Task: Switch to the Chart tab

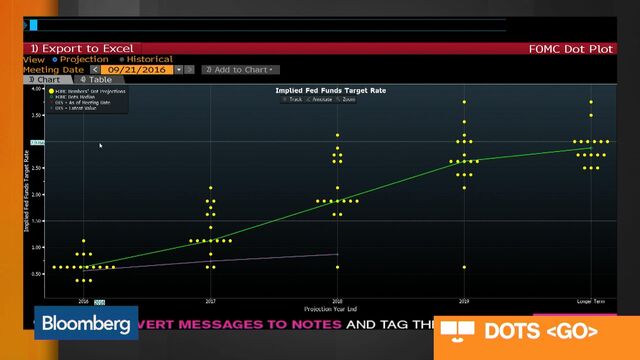Action: 46,80
